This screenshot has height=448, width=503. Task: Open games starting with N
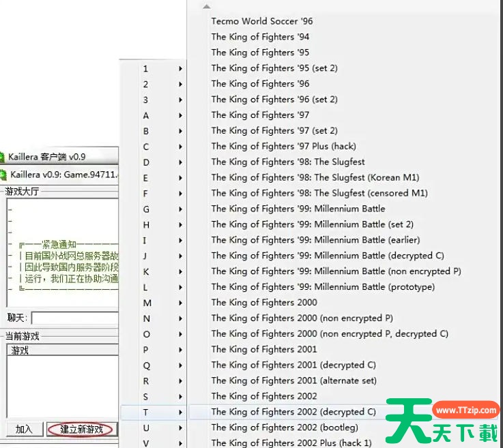pyautogui.click(x=154, y=319)
